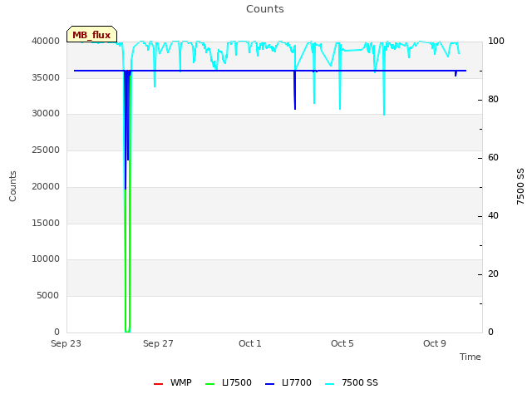
Task: Click the MB_flux label badge
Action: pos(91,34)
